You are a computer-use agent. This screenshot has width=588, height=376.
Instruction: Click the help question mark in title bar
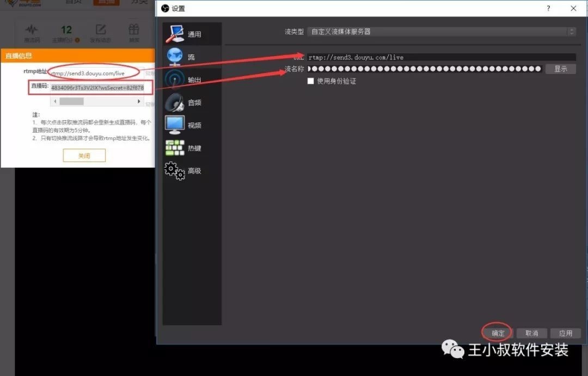pos(548,8)
